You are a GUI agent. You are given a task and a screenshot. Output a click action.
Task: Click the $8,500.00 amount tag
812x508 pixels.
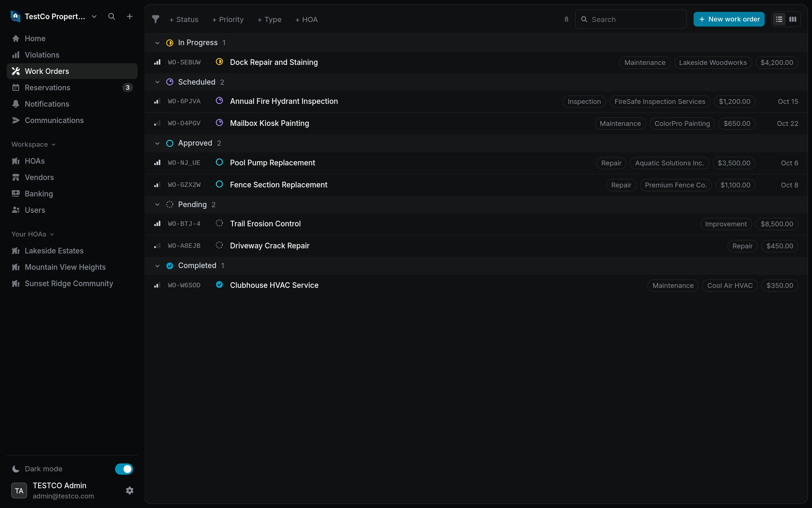[777, 224]
